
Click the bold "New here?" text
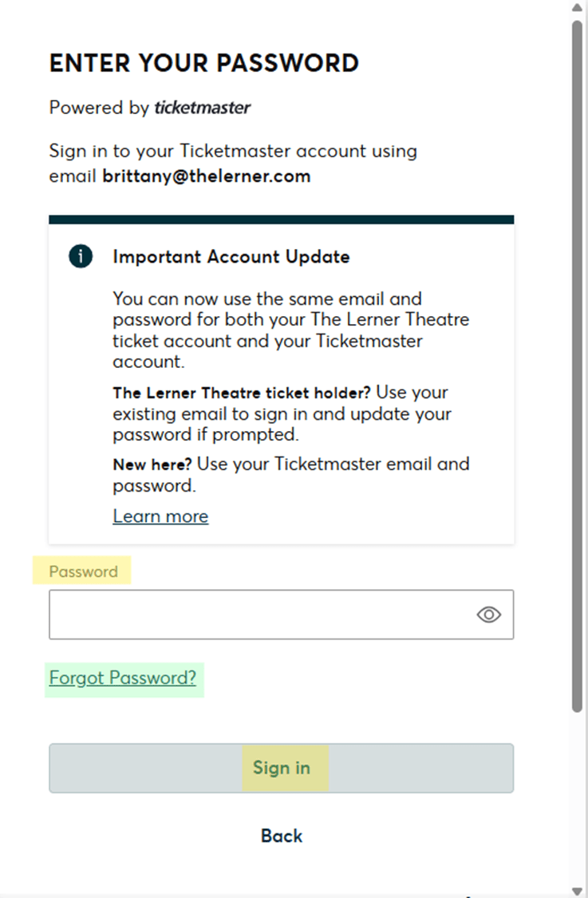152,464
